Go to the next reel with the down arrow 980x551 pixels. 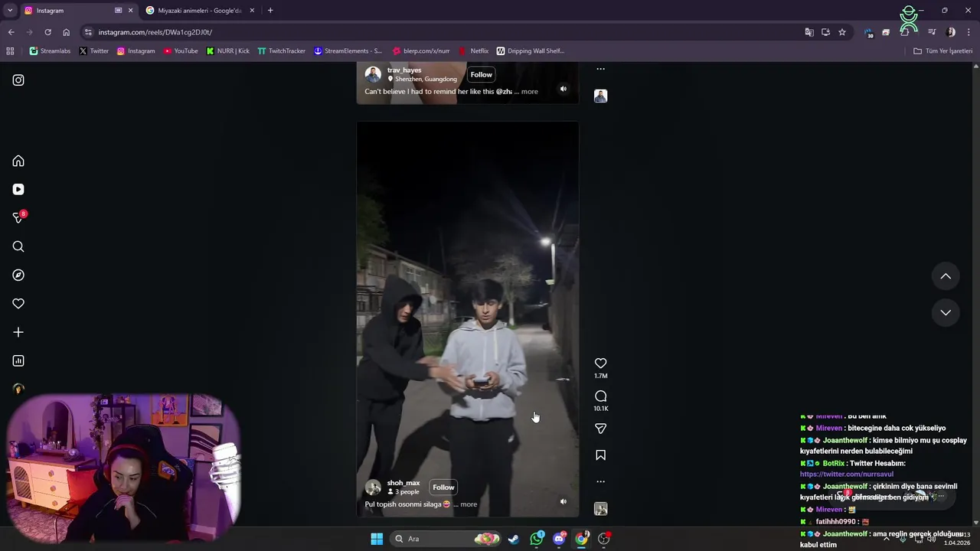[x=946, y=312]
